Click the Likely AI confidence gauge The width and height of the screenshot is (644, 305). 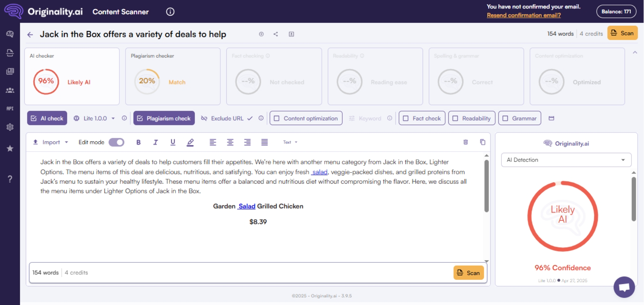(563, 216)
